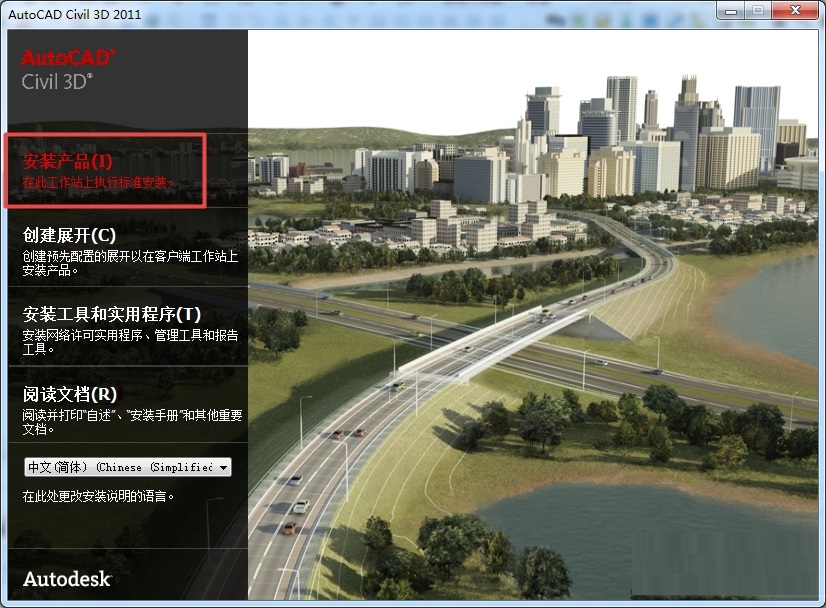Expand the 中文(简体) language dropdown
826x608 pixels.
pyautogui.click(x=127, y=467)
